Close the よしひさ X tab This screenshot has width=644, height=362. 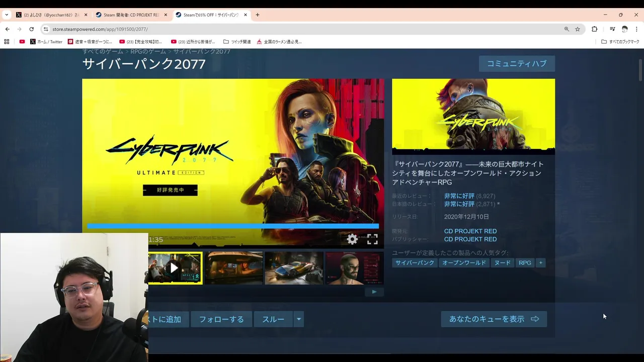[x=86, y=15]
